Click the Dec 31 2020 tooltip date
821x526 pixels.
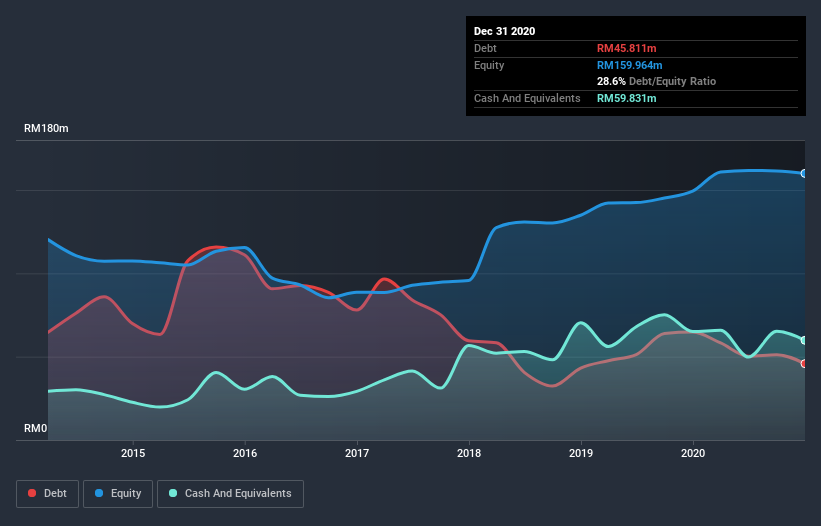click(x=504, y=31)
